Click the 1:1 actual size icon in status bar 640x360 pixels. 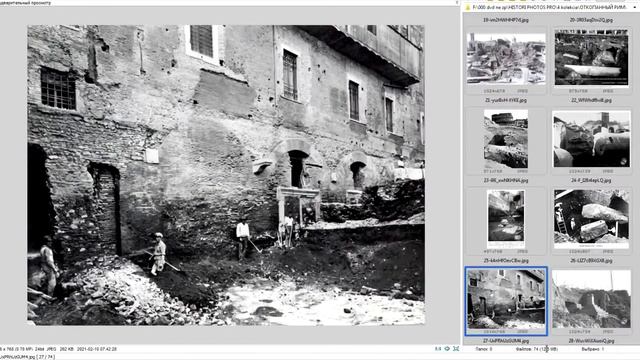tap(438, 349)
